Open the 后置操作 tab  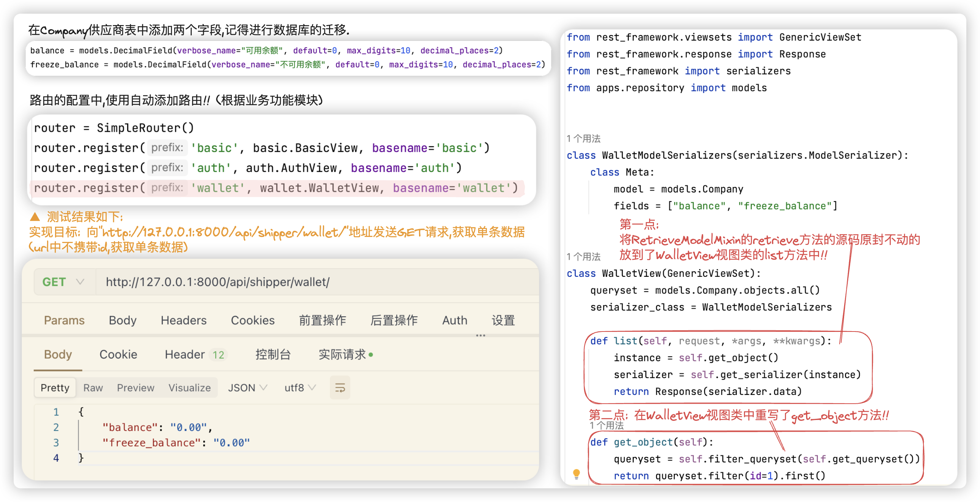point(394,320)
